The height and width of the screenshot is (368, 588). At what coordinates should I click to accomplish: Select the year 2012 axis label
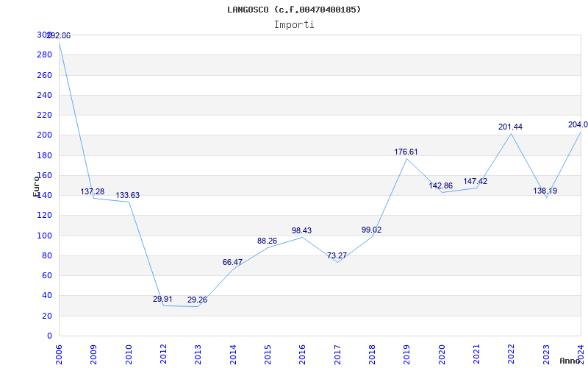click(163, 355)
